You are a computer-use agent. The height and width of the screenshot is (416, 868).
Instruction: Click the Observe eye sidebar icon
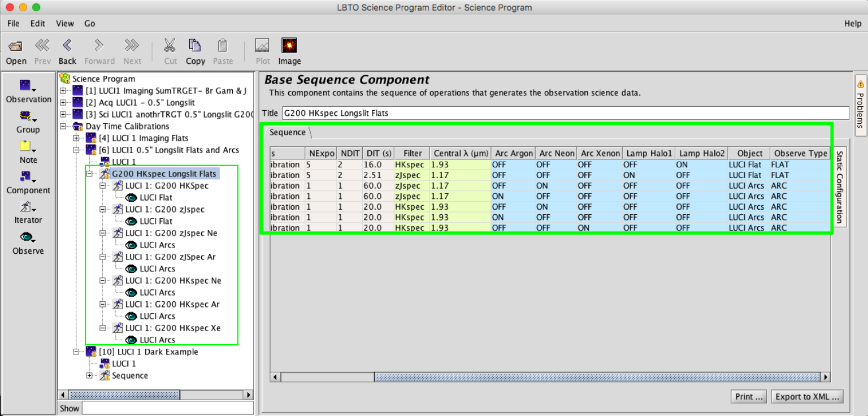[x=27, y=237]
